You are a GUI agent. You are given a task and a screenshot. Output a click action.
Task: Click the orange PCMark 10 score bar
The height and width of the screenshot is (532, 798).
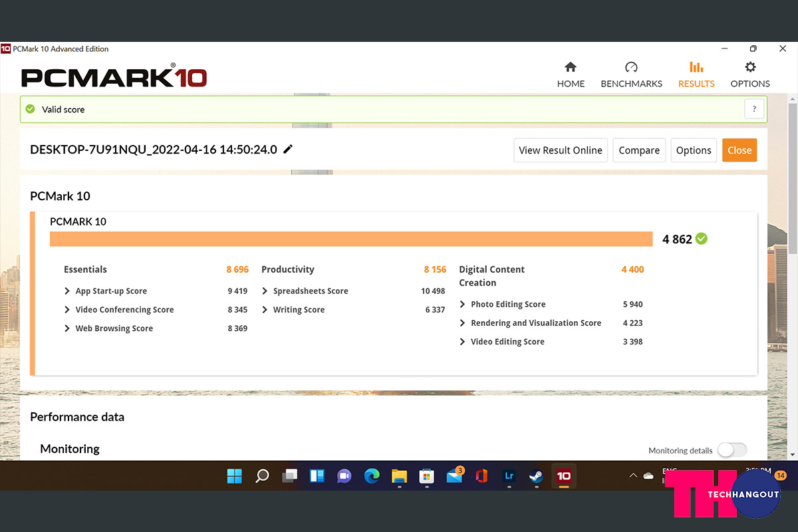(x=351, y=239)
